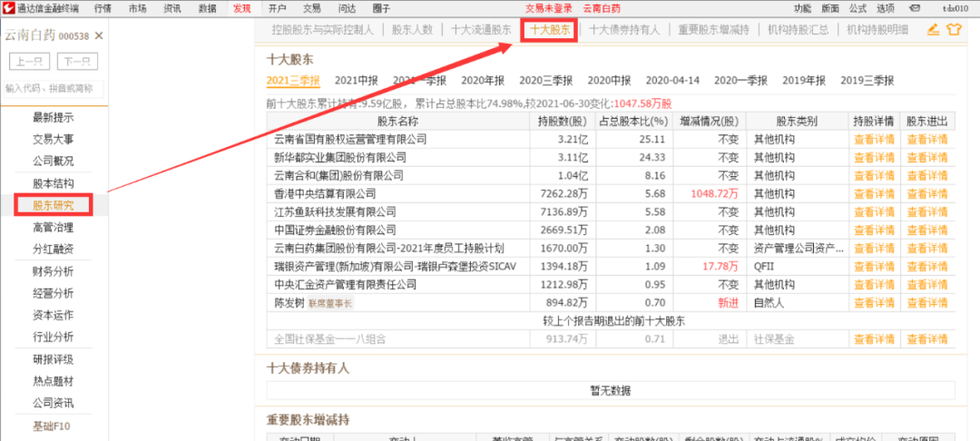Click the 下一只 button
Viewport: 980px width, 441px height.
(77, 62)
